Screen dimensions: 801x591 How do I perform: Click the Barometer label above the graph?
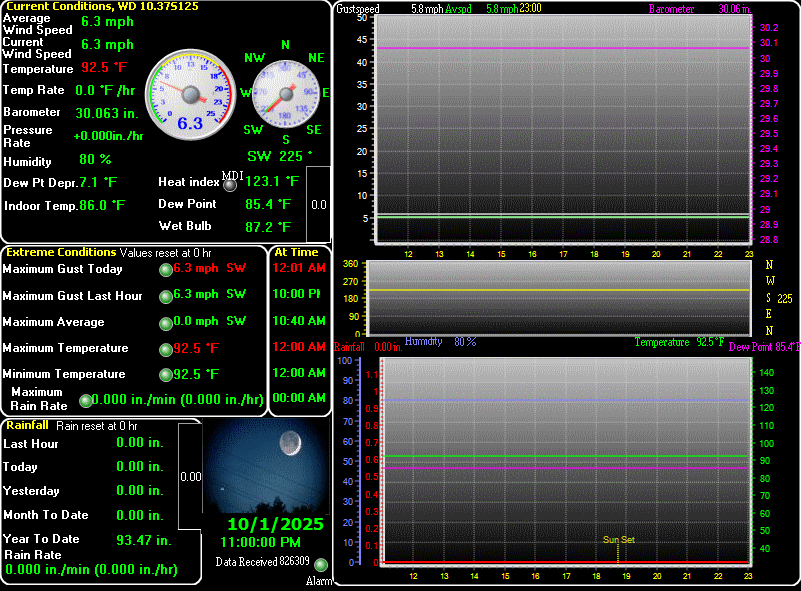671,9
